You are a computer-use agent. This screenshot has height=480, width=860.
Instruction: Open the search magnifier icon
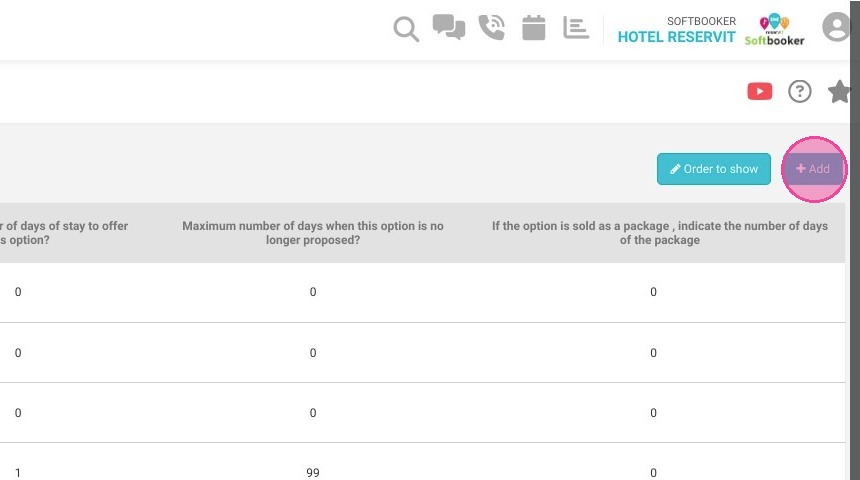click(406, 29)
